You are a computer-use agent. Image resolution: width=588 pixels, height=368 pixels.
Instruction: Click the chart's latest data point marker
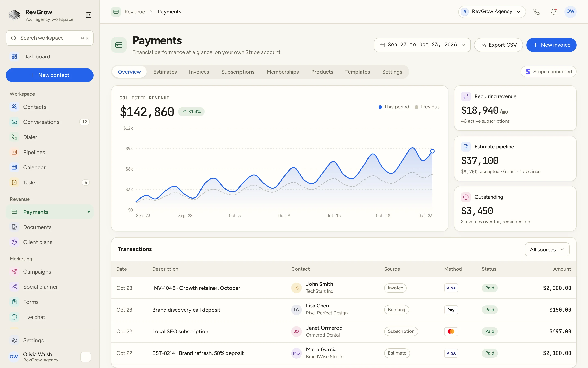pos(432,151)
